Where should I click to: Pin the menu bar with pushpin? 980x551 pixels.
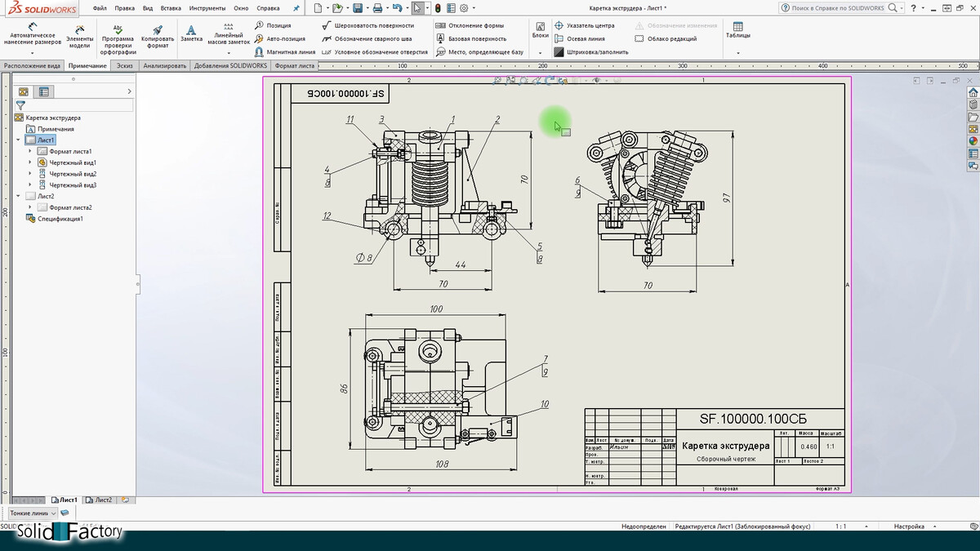point(296,7)
